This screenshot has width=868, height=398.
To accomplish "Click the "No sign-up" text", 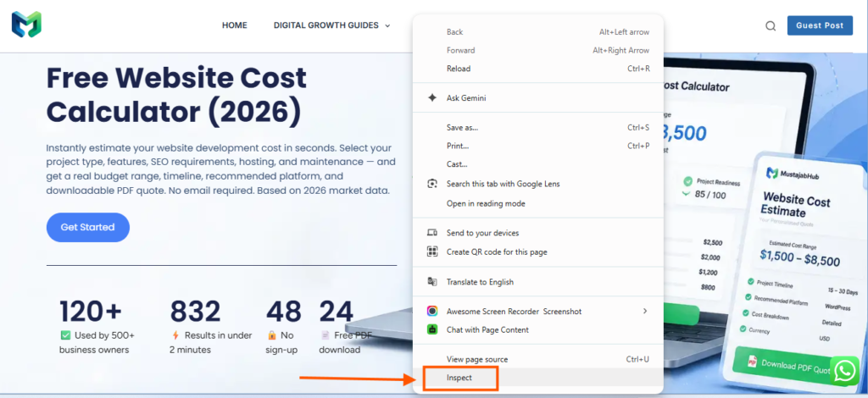I will (x=283, y=343).
